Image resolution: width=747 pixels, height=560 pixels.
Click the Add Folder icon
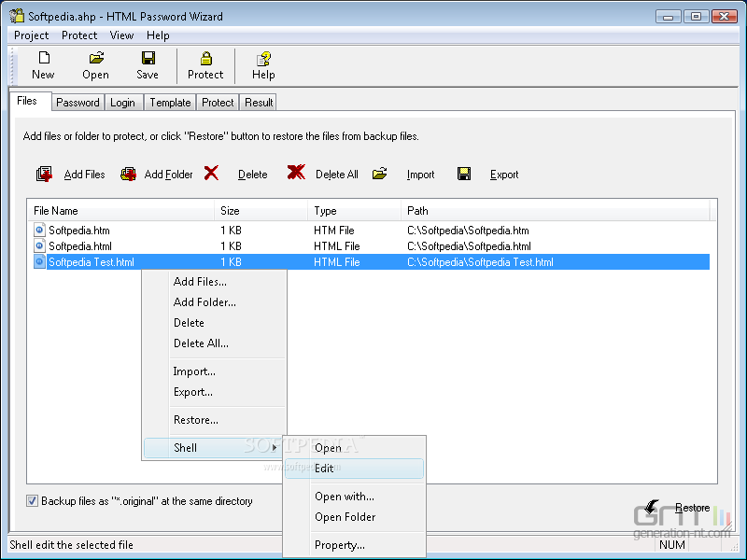128,174
